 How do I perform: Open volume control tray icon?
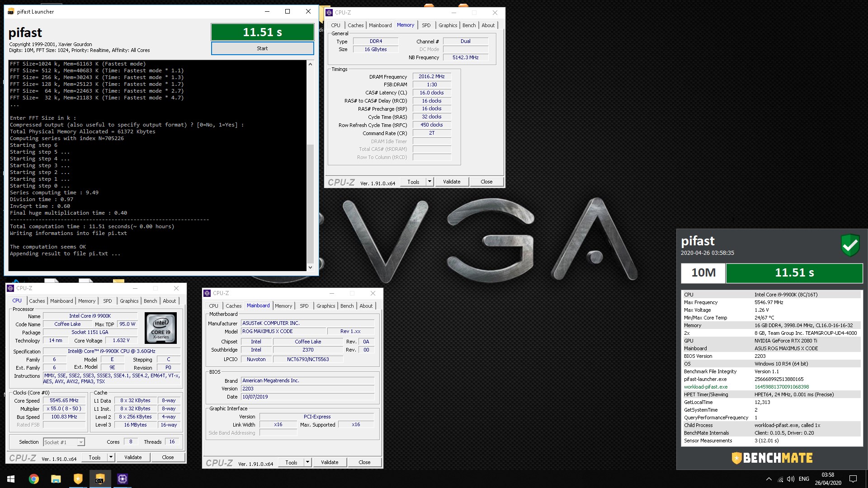click(791, 479)
